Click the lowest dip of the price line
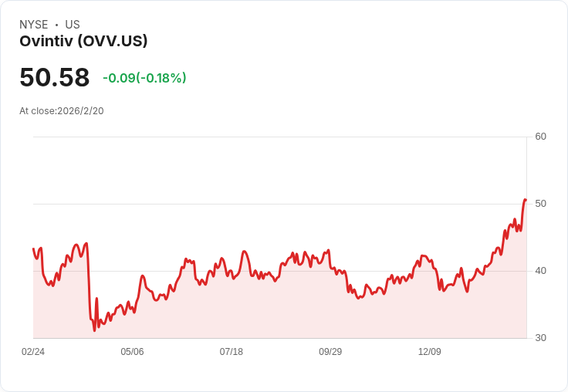 [x=94, y=330]
